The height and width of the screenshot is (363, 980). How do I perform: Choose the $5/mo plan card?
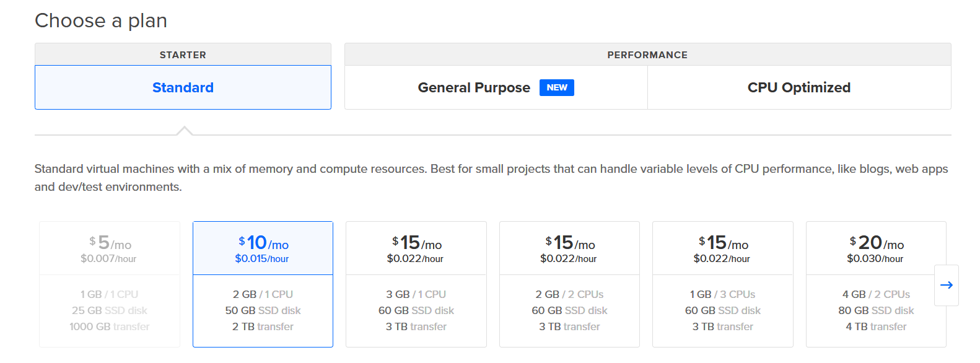click(110, 284)
